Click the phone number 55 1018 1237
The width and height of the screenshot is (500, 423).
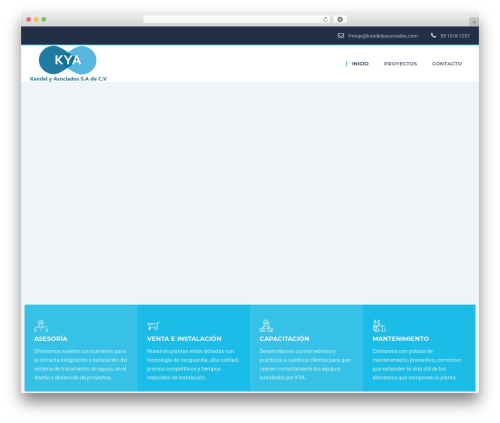tap(455, 36)
